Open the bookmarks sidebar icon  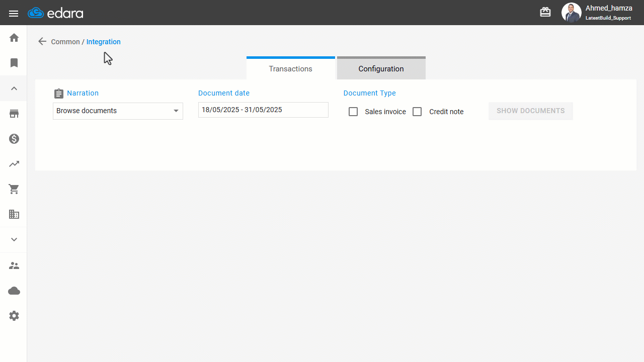(14, 63)
